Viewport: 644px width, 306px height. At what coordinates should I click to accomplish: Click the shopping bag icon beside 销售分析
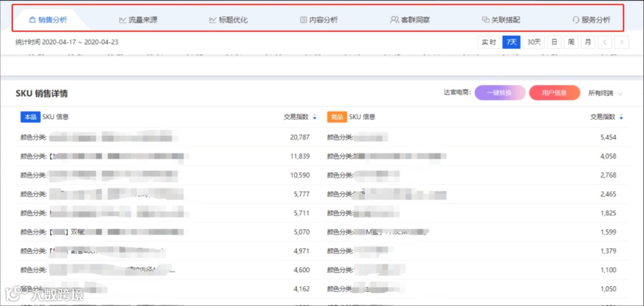(33, 20)
